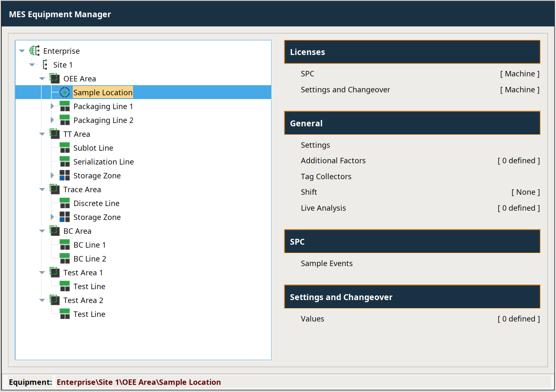Click the BC Line 2 icon
This screenshot has height=392, width=556.
point(65,259)
